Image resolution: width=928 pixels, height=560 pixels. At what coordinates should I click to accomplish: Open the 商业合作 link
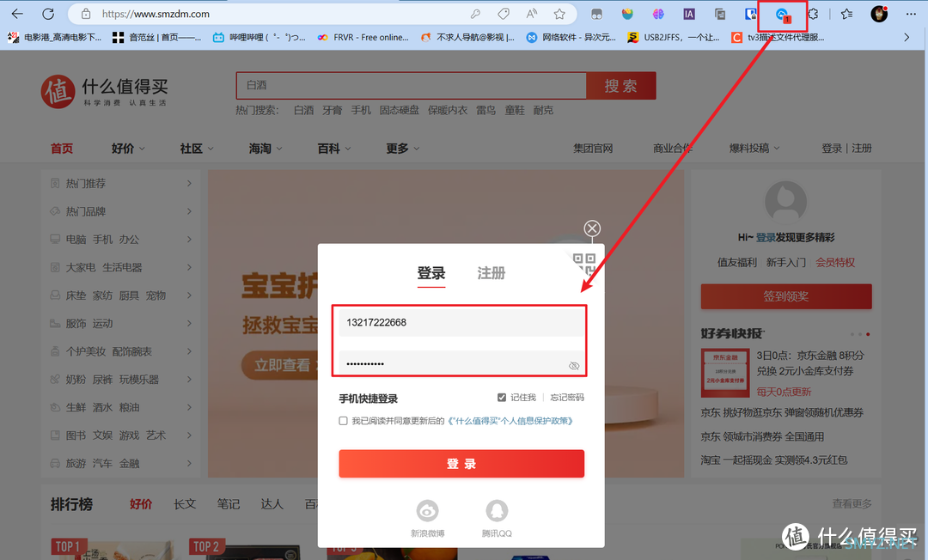pyautogui.click(x=673, y=149)
